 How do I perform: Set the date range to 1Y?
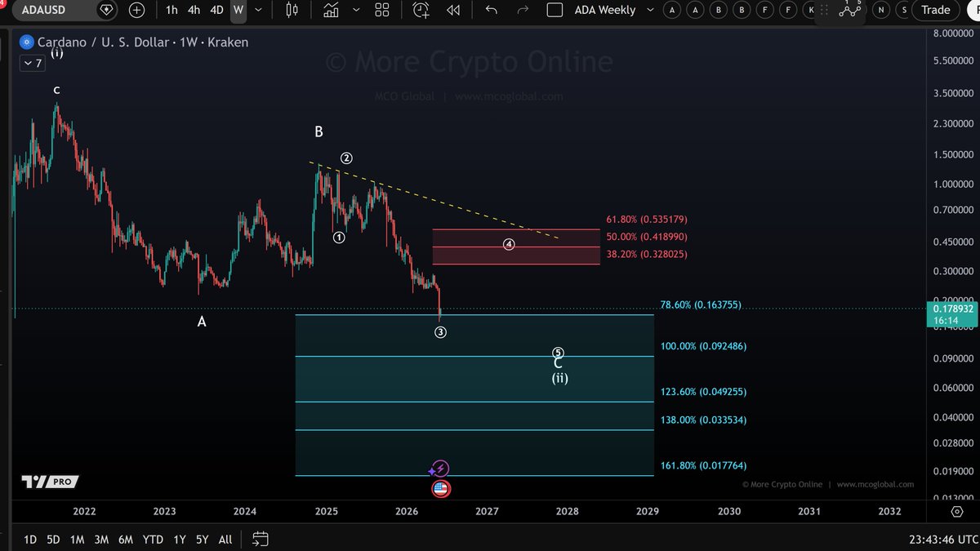coord(180,540)
